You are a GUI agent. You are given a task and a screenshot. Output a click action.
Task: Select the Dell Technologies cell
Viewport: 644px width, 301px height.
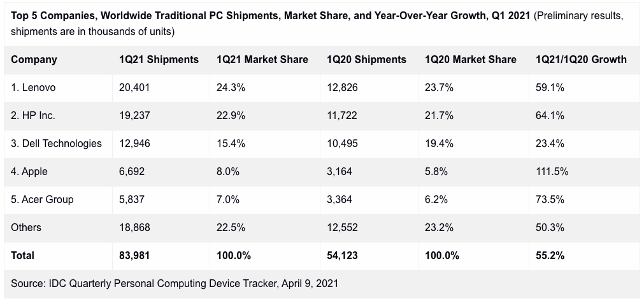(56, 144)
